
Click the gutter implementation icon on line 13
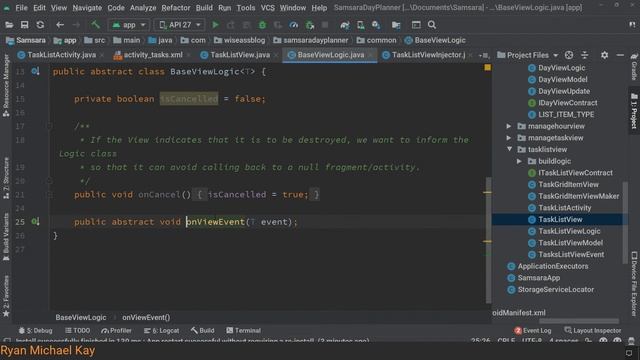pyautogui.click(x=36, y=71)
